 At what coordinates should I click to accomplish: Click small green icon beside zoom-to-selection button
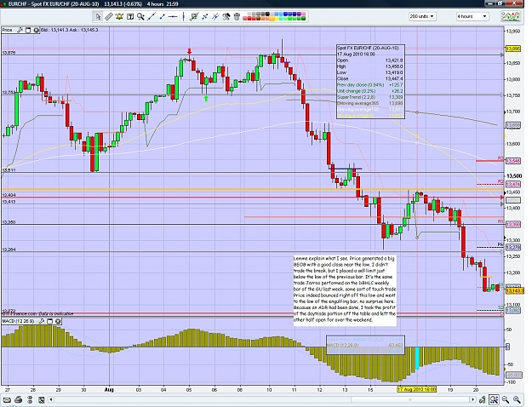(483, 400)
